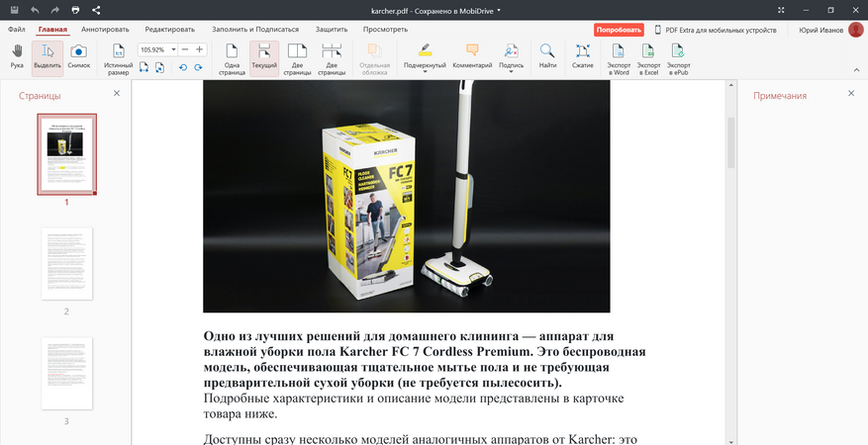The width and height of the screenshot is (868, 445).
Task: Click the Karcher FC 7 product photo
Action: pyautogui.click(x=407, y=196)
